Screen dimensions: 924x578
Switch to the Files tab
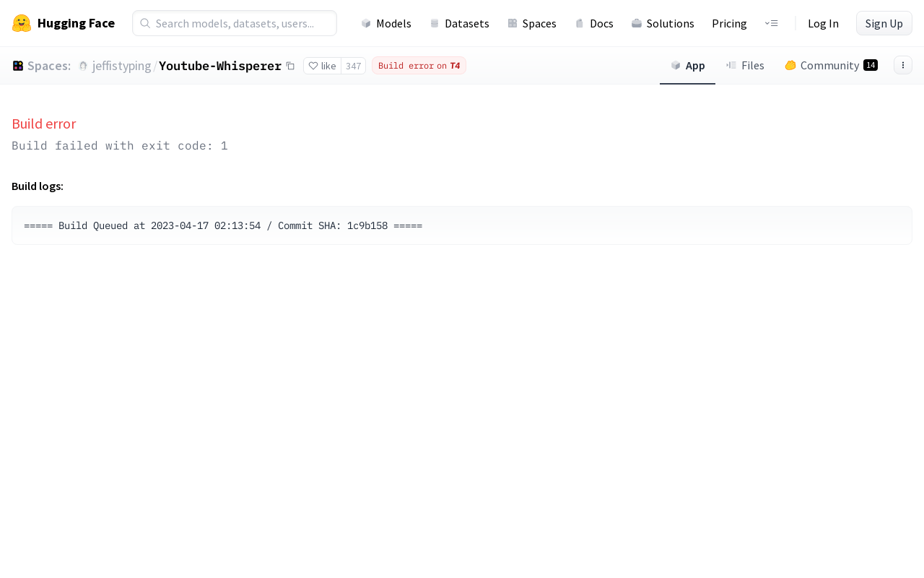tap(745, 65)
